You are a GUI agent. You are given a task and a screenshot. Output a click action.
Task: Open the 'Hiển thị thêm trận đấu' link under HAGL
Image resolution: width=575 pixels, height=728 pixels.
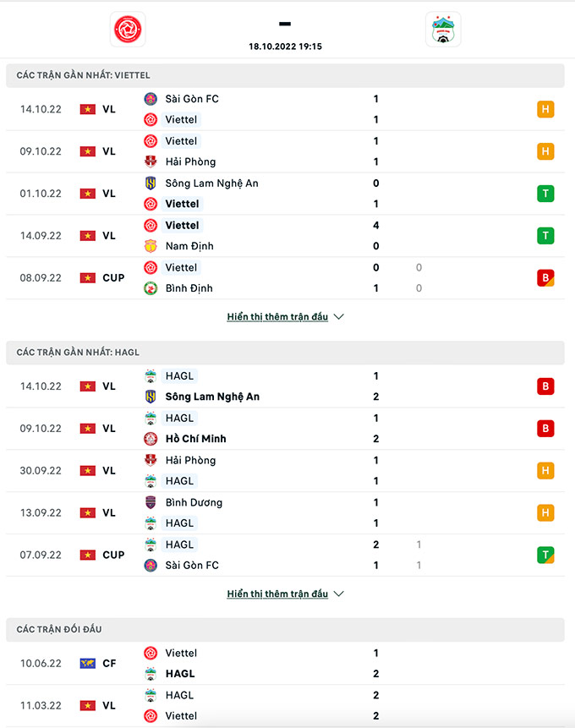(x=277, y=594)
